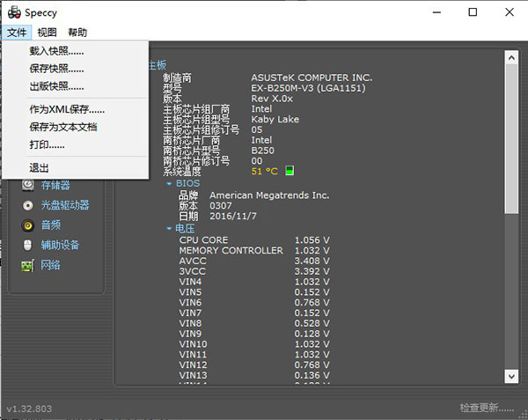The width and height of the screenshot is (528, 420).
Task: Click the AVCC voltage row
Action: point(254,261)
